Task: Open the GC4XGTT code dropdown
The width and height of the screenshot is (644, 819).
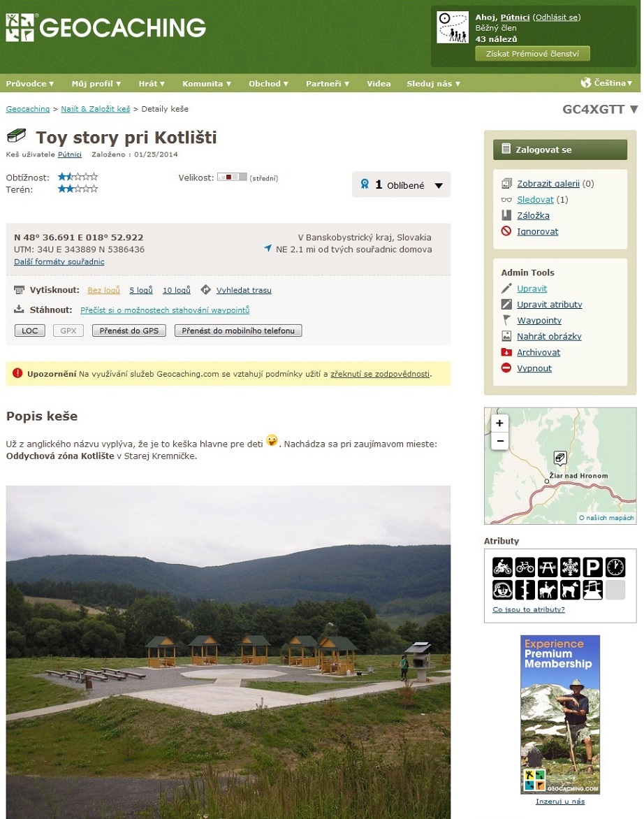Action: pos(599,109)
